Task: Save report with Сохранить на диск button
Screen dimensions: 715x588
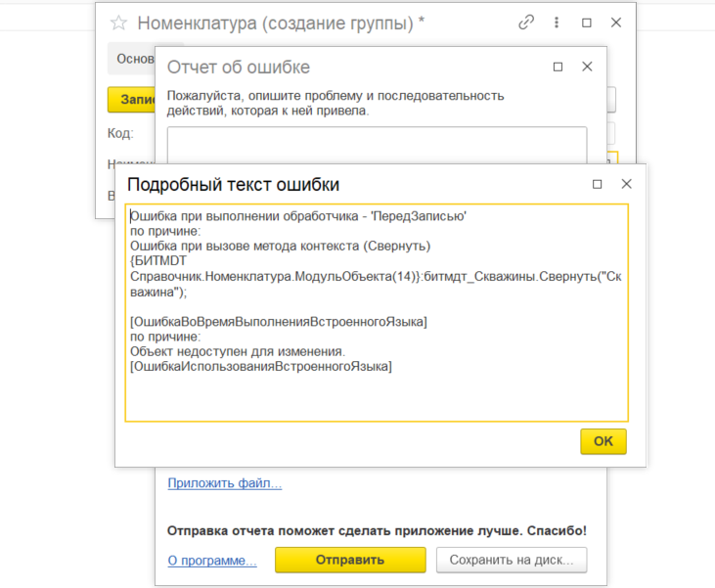Action: (512, 561)
